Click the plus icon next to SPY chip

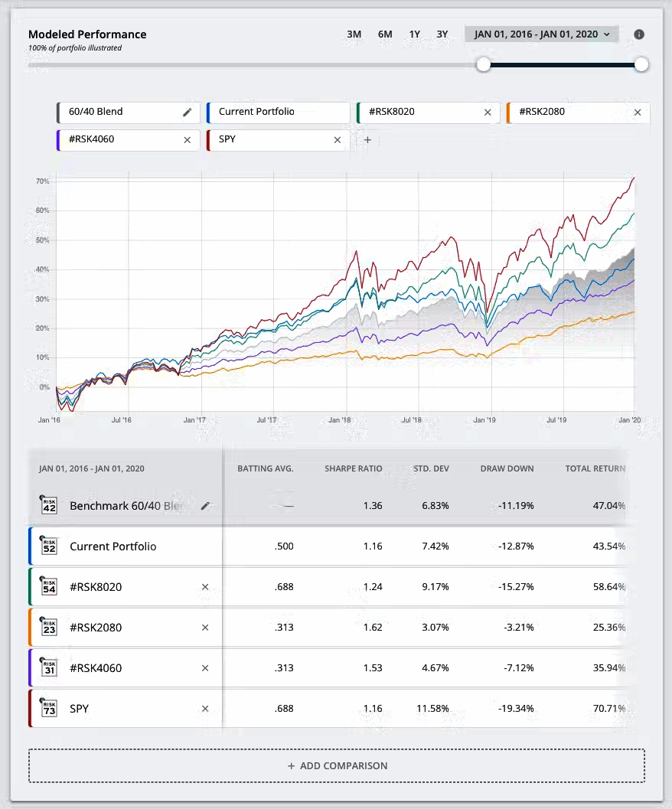tap(367, 140)
